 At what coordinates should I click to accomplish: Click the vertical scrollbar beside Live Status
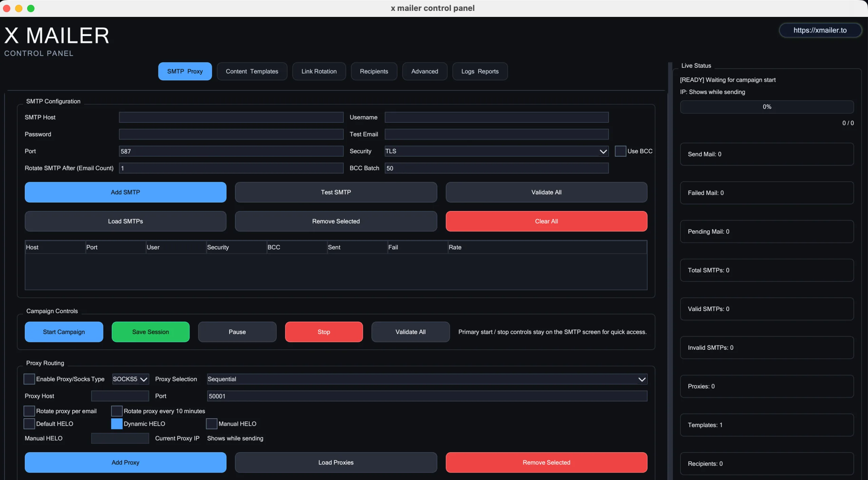pos(670,271)
